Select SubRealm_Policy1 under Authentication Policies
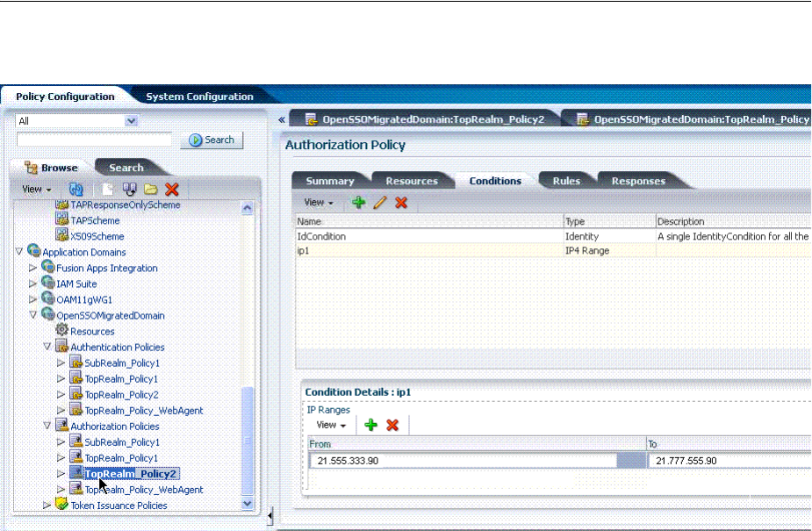The height and width of the screenshot is (531, 812). (x=122, y=363)
